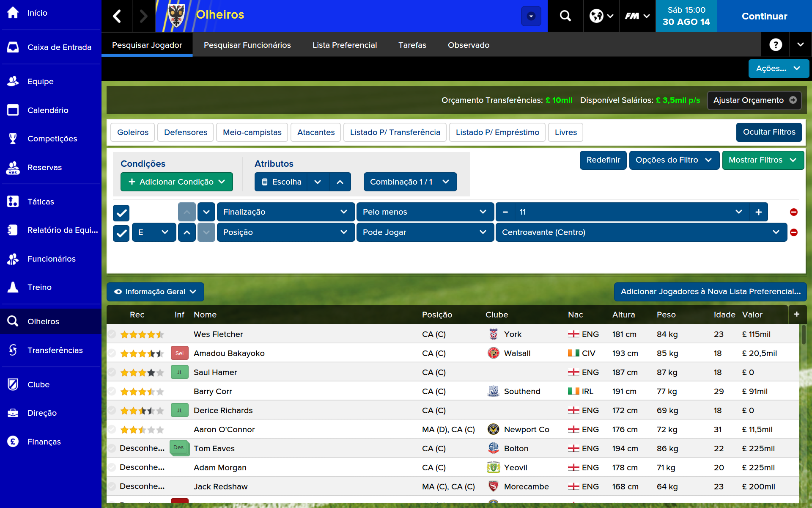The width and height of the screenshot is (812, 508).
Task: Toggle selection circle for Wes Fletcher
Action: [112, 334]
